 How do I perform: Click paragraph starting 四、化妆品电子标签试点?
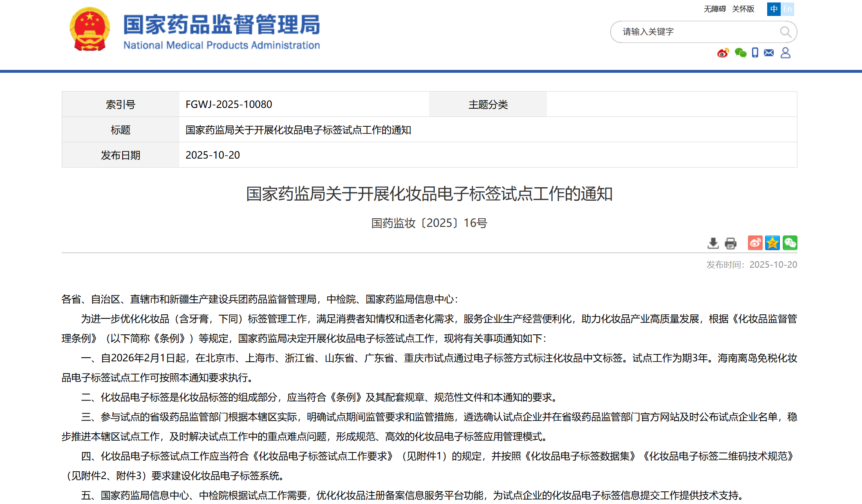(x=429, y=466)
